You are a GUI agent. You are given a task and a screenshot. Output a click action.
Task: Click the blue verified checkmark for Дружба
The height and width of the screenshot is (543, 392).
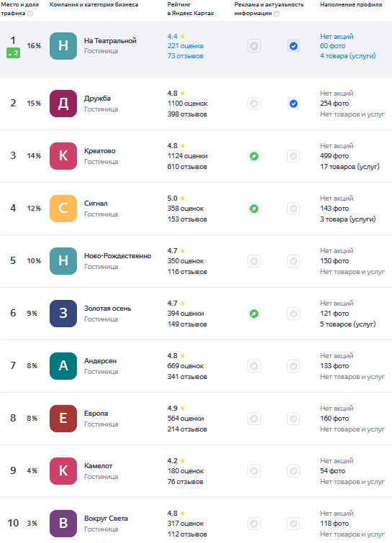(x=293, y=104)
